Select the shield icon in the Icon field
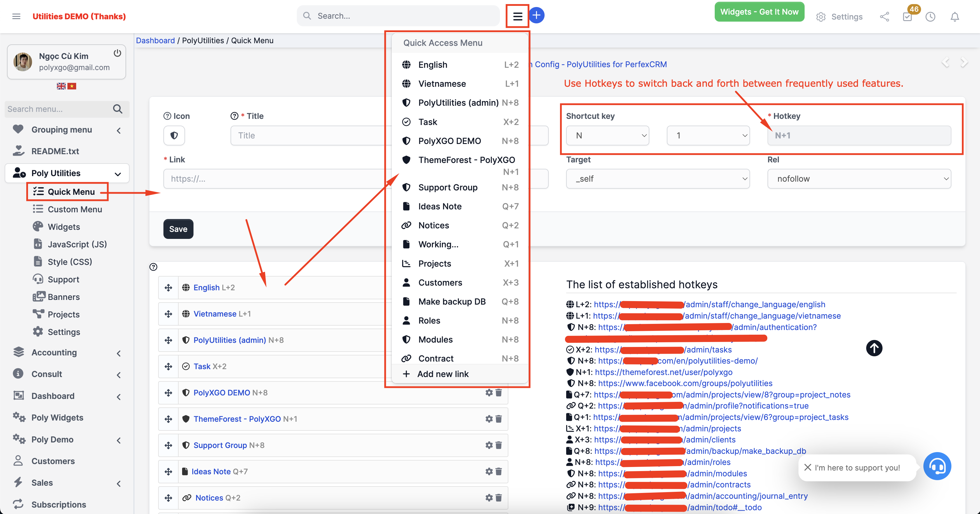 pyautogui.click(x=174, y=135)
